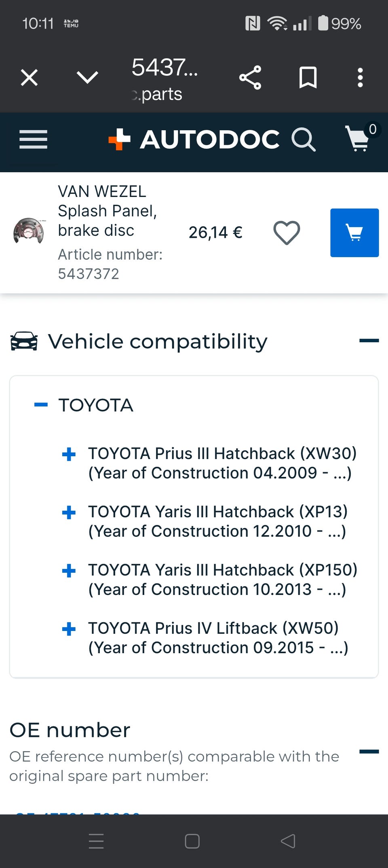Close the browser custom tab
This screenshot has width=388, height=868.
tap(29, 78)
